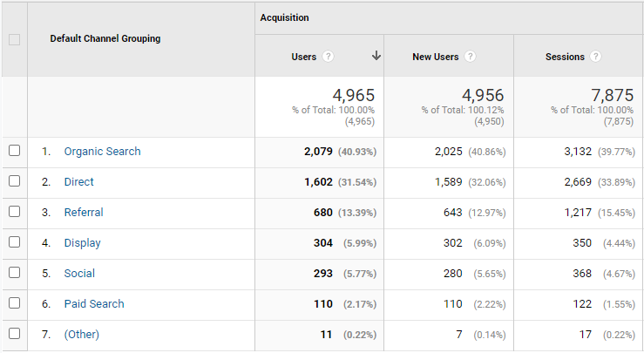
Task: Sort table by the New Users column header
Action: point(435,57)
